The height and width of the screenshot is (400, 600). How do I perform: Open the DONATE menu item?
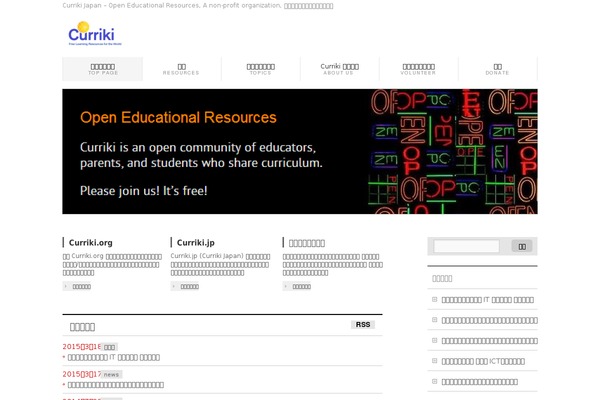(497, 69)
